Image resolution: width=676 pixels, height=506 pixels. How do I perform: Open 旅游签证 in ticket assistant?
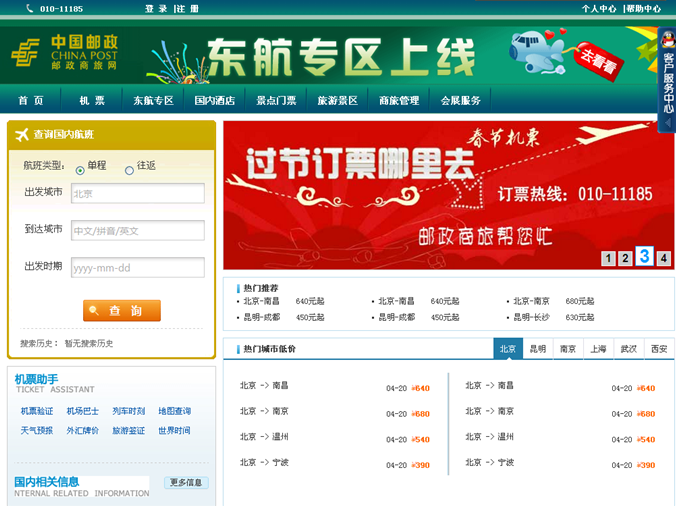click(128, 430)
